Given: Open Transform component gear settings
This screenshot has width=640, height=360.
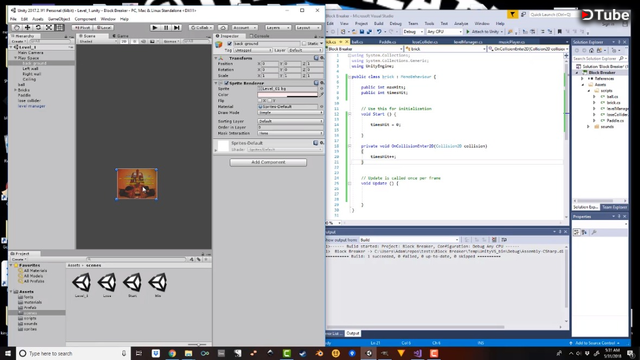Looking at the screenshot, I should (322, 58).
